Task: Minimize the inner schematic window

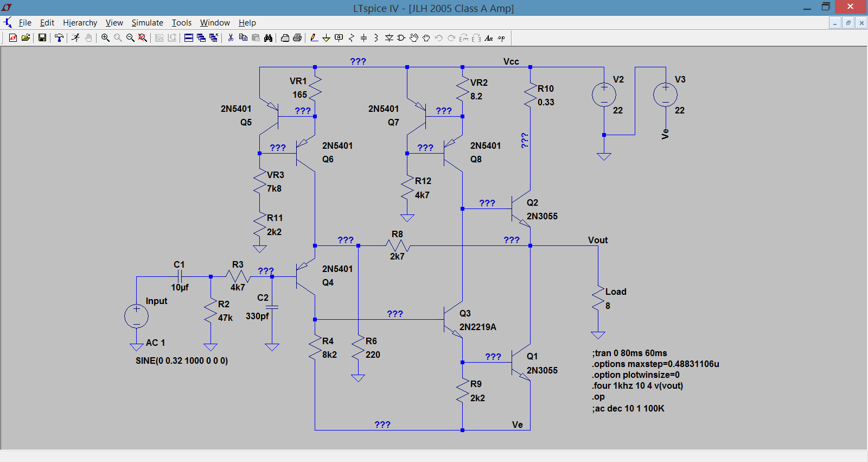Action: pyautogui.click(x=835, y=23)
